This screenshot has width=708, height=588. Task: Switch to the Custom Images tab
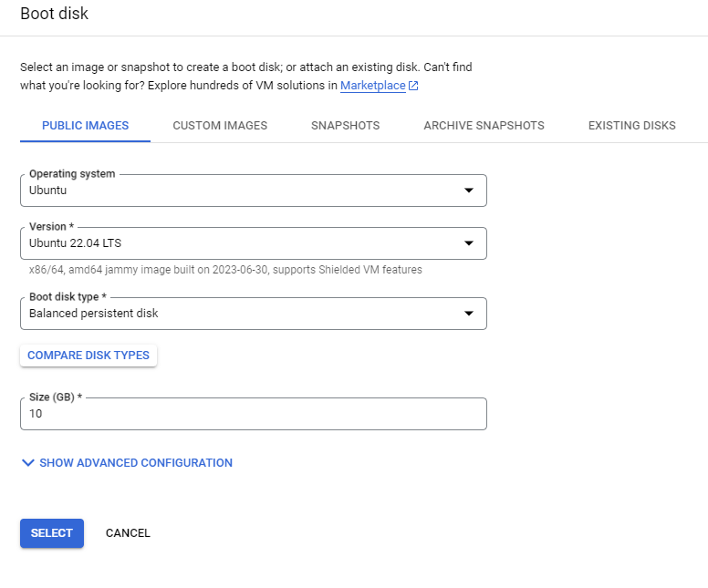220,126
